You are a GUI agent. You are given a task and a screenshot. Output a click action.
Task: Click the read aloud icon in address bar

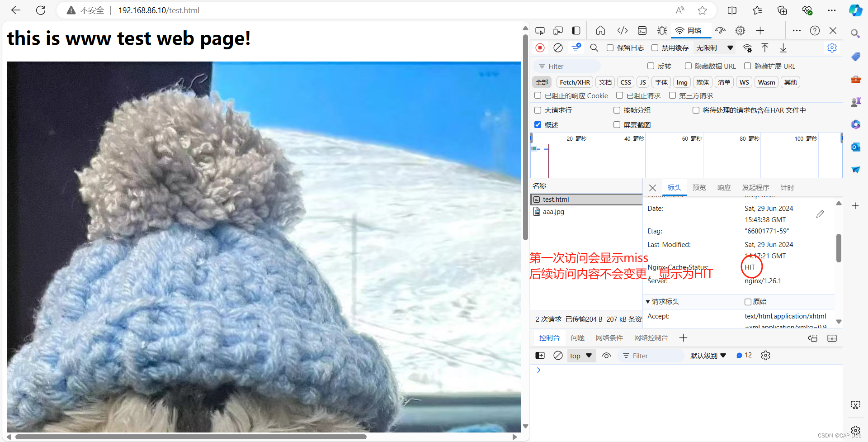pyautogui.click(x=680, y=10)
